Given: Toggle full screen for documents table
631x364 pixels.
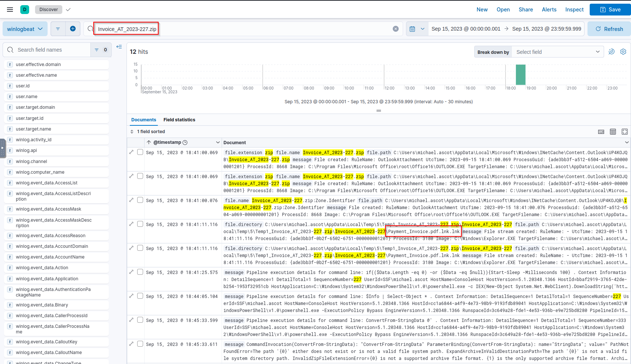Looking at the screenshot, I should (x=625, y=132).
